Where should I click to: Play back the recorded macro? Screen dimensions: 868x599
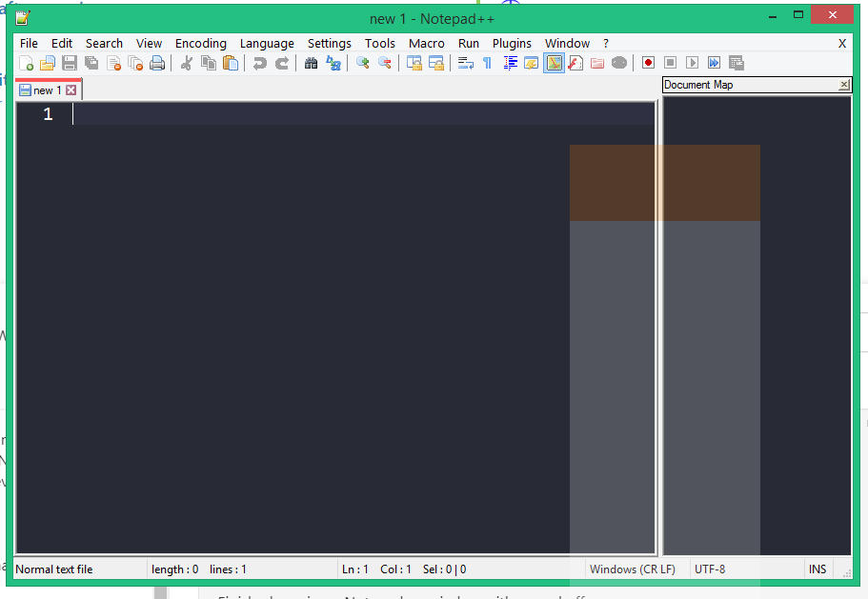pyautogui.click(x=692, y=63)
